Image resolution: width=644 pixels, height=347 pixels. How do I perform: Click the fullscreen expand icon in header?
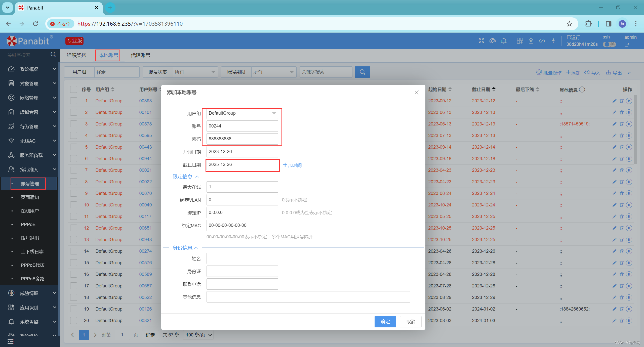[481, 41]
